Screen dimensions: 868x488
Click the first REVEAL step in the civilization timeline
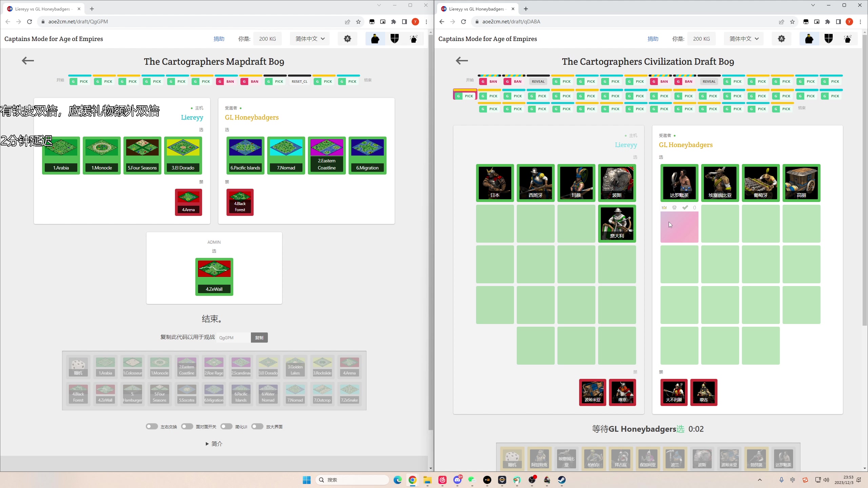(x=538, y=81)
